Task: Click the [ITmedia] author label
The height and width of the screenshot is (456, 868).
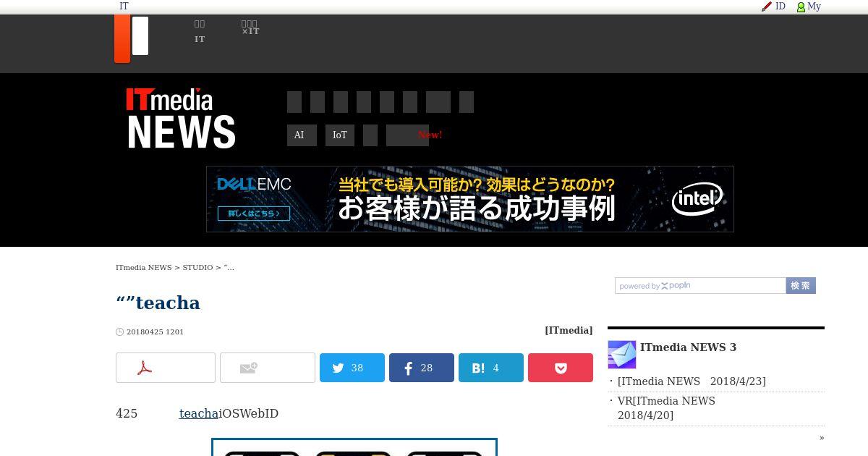Action: 569,331
